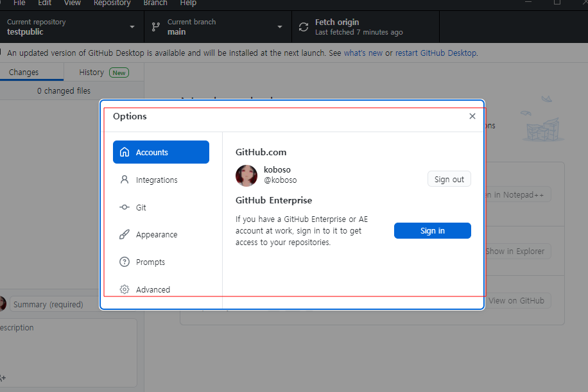The height and width of the screenshot is (392, 588).
Task: Expand the Current branch dropdown
Action: pos(218,26)
